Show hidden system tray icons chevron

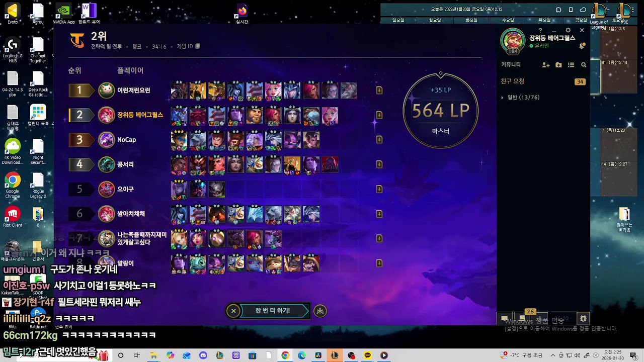pos(553,355)
